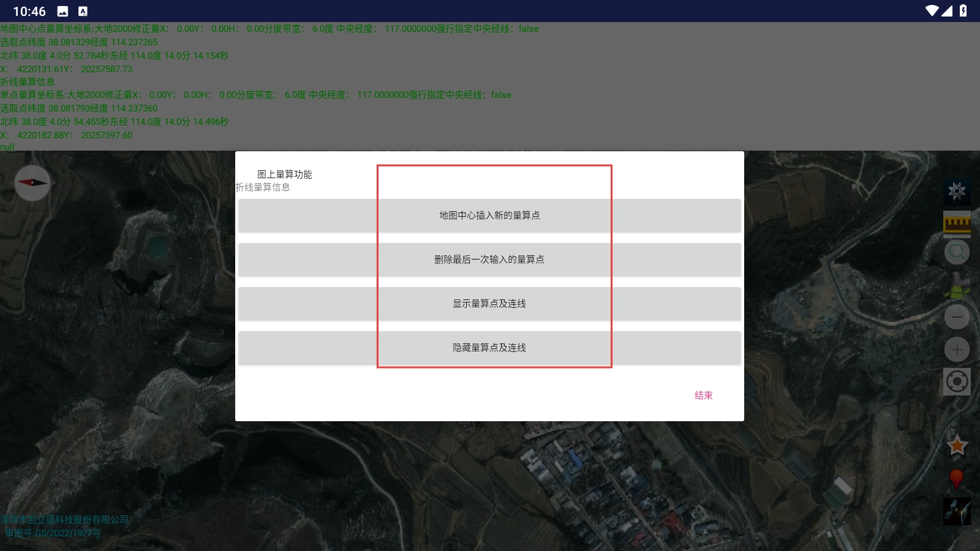980x551 pixels.
Task: Click 地图中心插入新的量算点 button
Action: click(489, 216)
